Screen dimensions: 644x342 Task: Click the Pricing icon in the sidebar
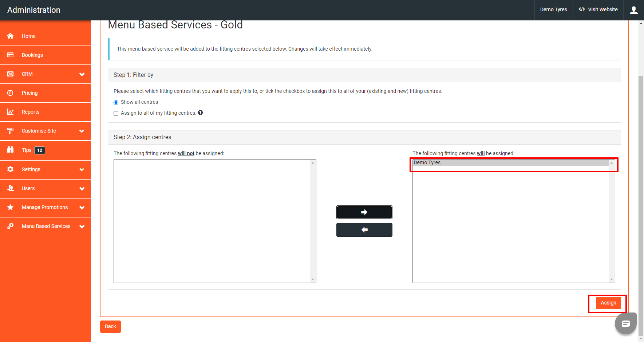pyautogui.click(x=10, y=93)
